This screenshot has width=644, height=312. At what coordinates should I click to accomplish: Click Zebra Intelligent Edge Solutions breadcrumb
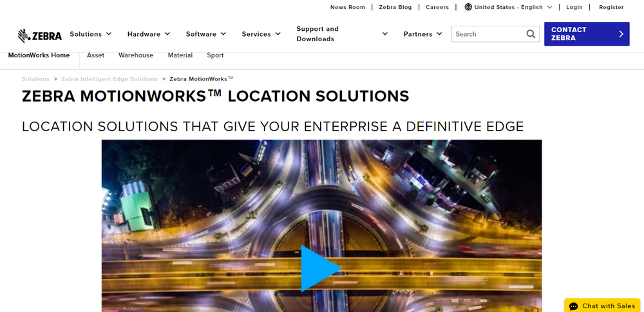tap(109, 79)
